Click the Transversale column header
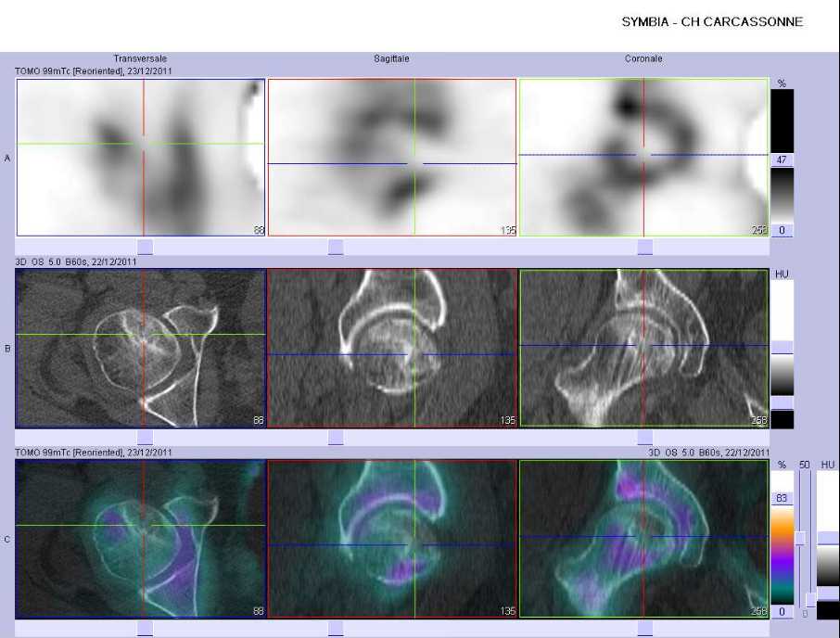The image size is (840, 638). click(x=140, y=58)
